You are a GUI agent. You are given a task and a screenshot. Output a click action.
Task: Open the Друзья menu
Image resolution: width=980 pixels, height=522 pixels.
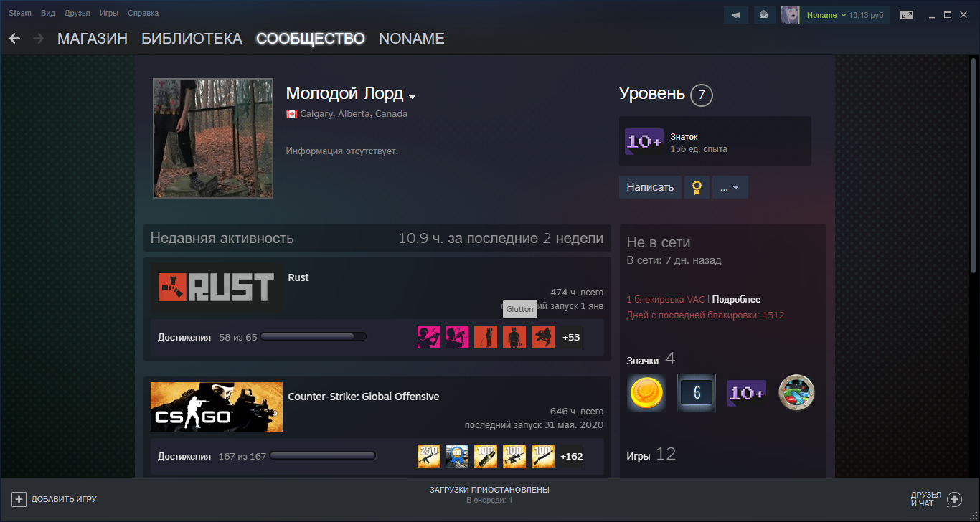point(77,14)
